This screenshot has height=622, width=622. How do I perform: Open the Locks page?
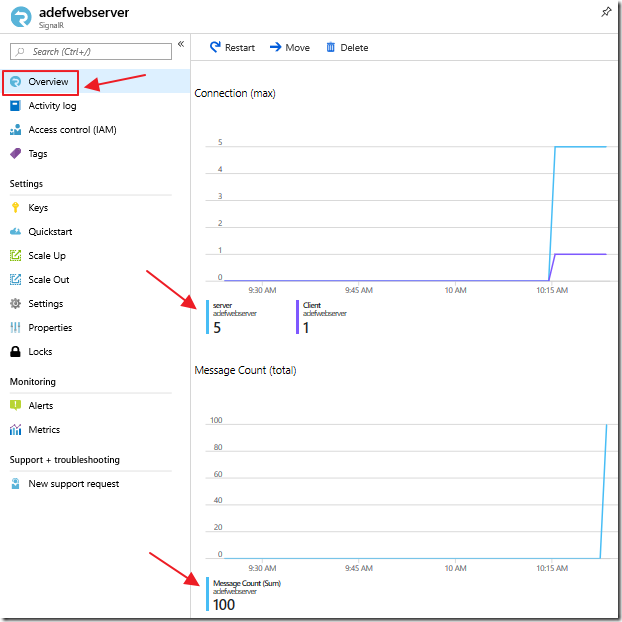[40, 351]
